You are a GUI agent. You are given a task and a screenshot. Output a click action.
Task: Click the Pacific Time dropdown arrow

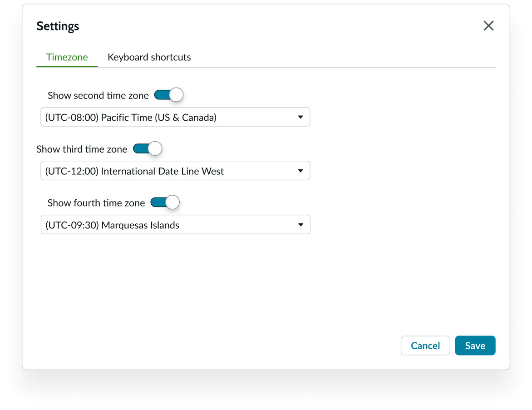[x=300, y=117]
